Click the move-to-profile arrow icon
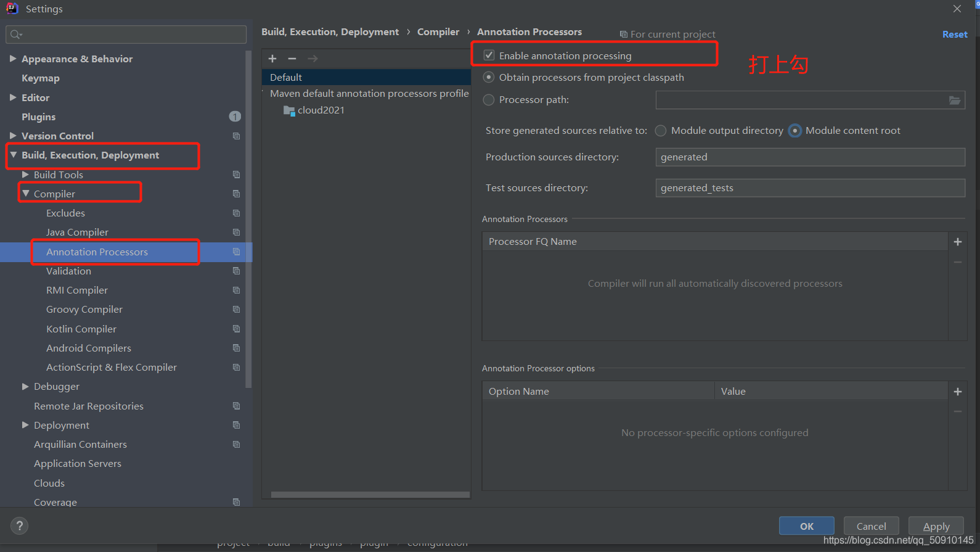Screen dimensions: 980x552 312,59
